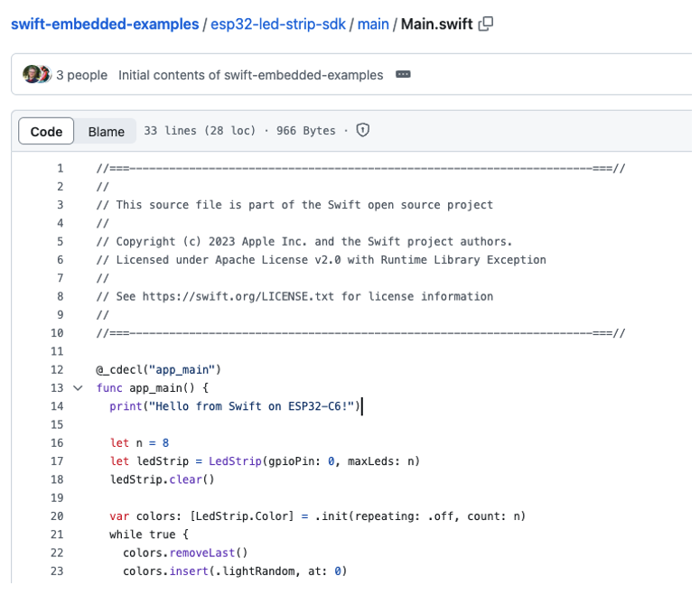
Task: Click line number 14
Action: point(57,406)
